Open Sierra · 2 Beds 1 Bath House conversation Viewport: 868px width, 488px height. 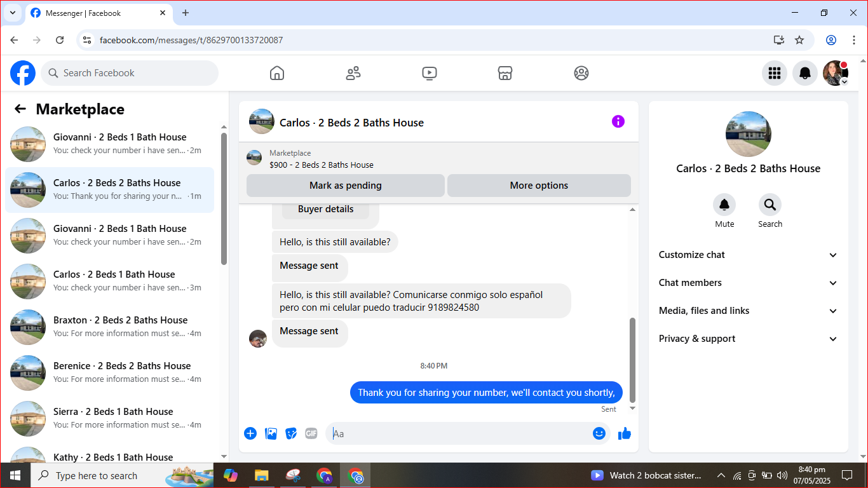click(109, 419)
